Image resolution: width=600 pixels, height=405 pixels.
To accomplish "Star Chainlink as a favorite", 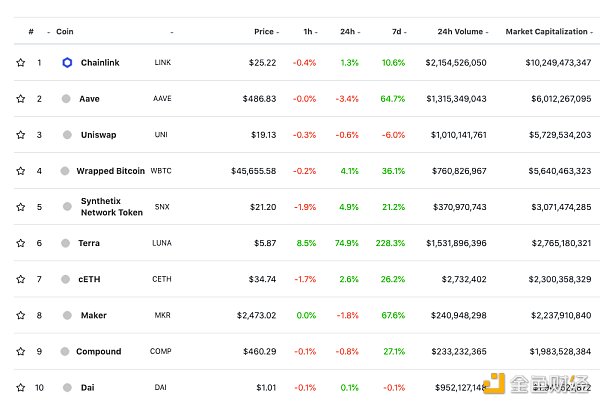I will point(21,62).
